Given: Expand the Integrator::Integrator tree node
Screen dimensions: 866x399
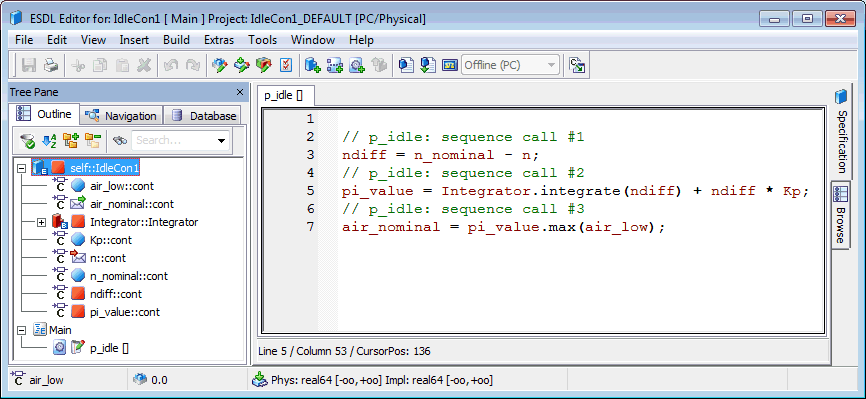Looking at the screenshot, I should click(x=41, y=222).
